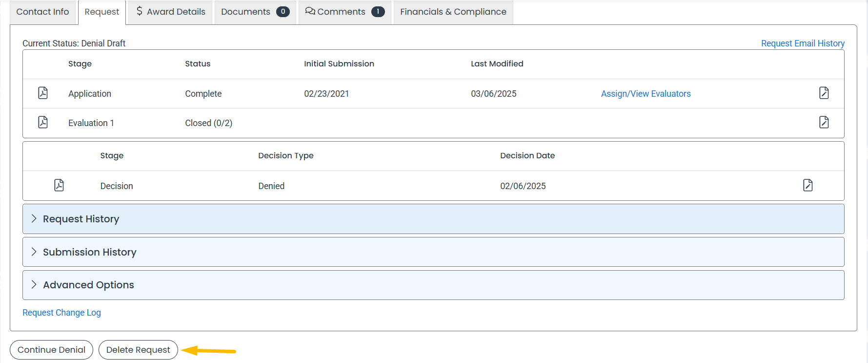Image resolution: width=868 pixels, height=363 pixels.
Task: Click the Current Status: Denial Draft text
Action: [x=74, y=43]
